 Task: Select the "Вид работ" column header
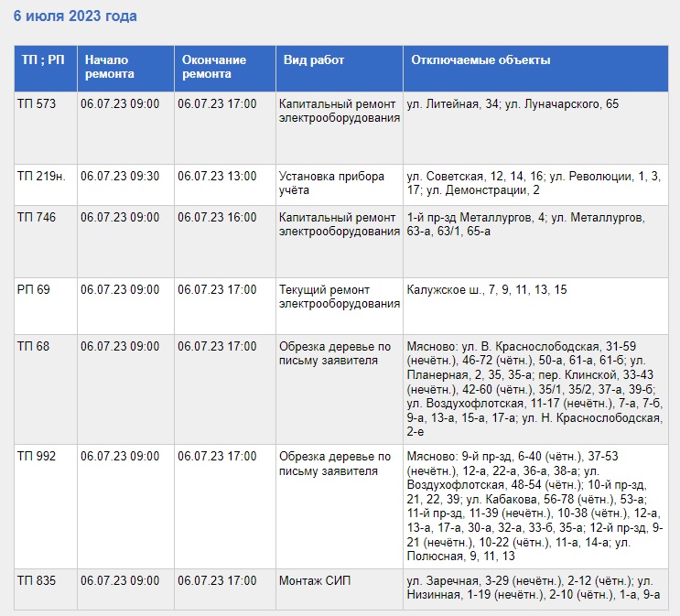[x=314, y=60]
